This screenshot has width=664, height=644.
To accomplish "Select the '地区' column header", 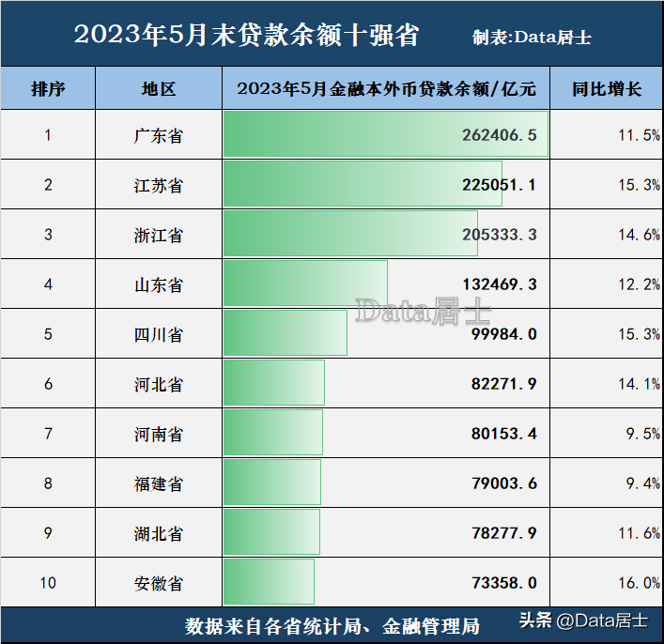I will tap(159, 89).
